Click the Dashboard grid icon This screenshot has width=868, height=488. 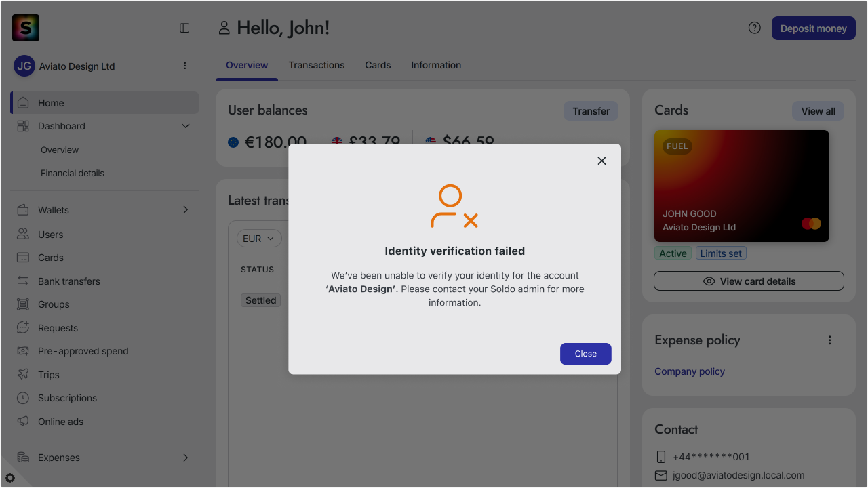[x=23, y=126]
